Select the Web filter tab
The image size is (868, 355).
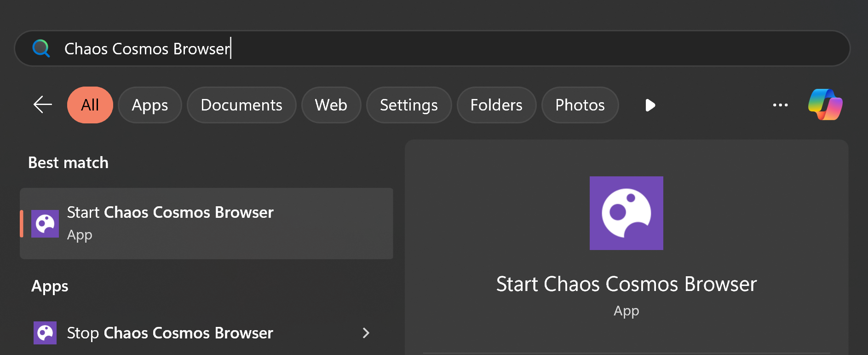point(331,105)
